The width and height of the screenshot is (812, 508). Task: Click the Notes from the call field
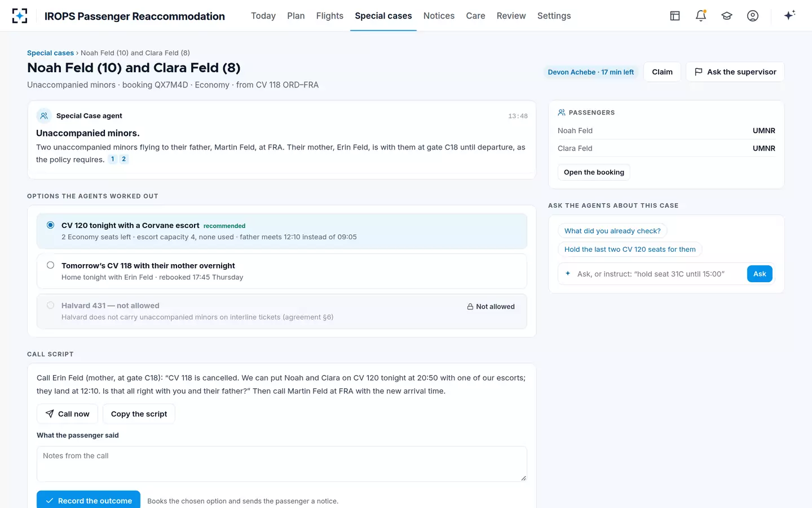click(x=282, y=464)
